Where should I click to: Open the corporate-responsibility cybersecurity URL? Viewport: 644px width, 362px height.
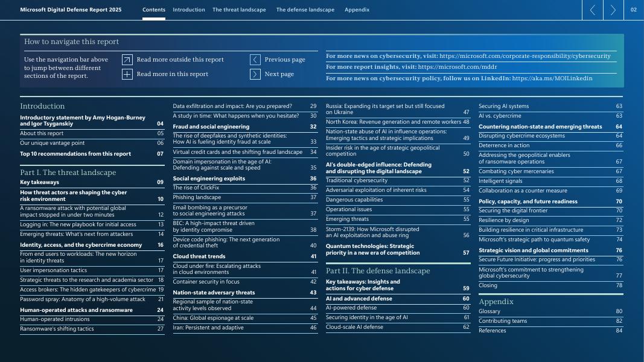(525, 56)
